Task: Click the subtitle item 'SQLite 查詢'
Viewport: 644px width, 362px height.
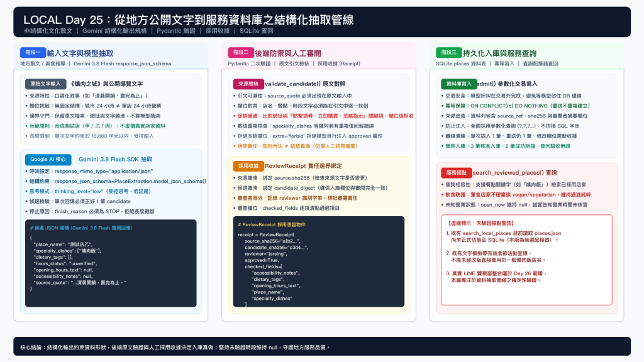Action: (x=257, y=31)
